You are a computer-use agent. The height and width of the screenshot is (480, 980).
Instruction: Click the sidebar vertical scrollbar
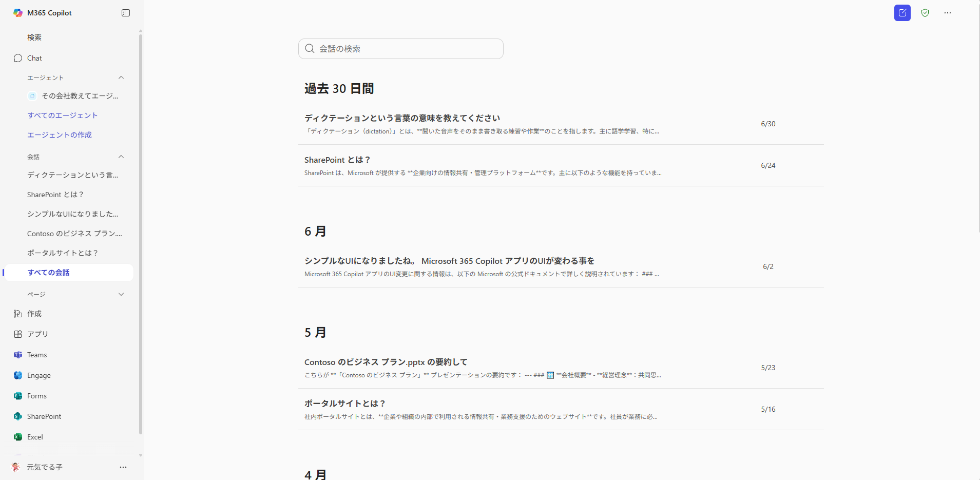tap(140, 234)
